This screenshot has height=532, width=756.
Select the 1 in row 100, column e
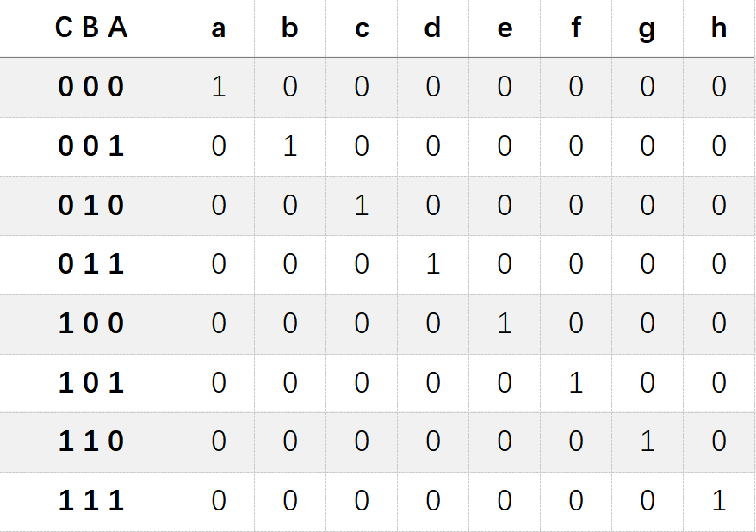tap(505, 324)
